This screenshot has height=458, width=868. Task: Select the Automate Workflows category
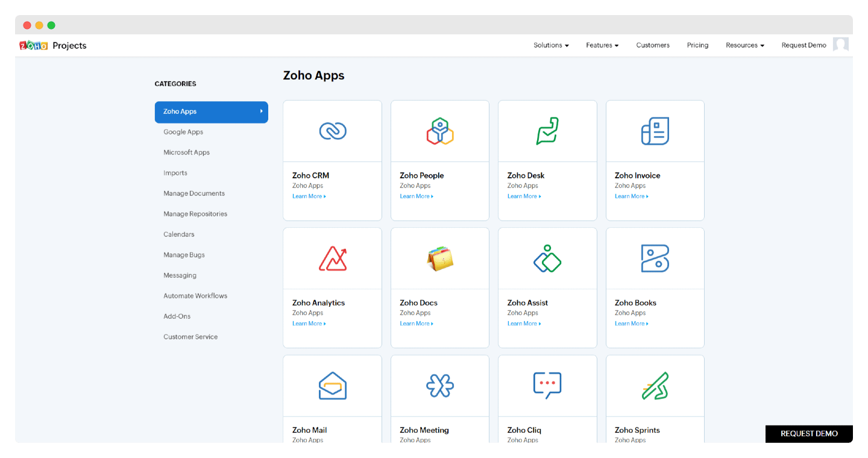[x=195, y=296]
